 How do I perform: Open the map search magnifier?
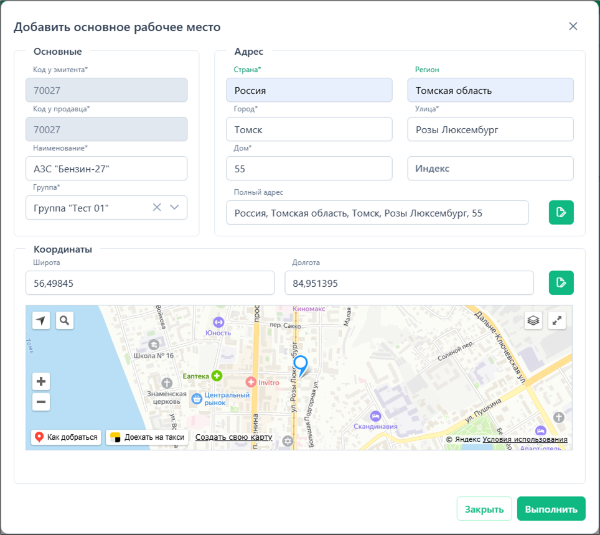pos(64,320)
